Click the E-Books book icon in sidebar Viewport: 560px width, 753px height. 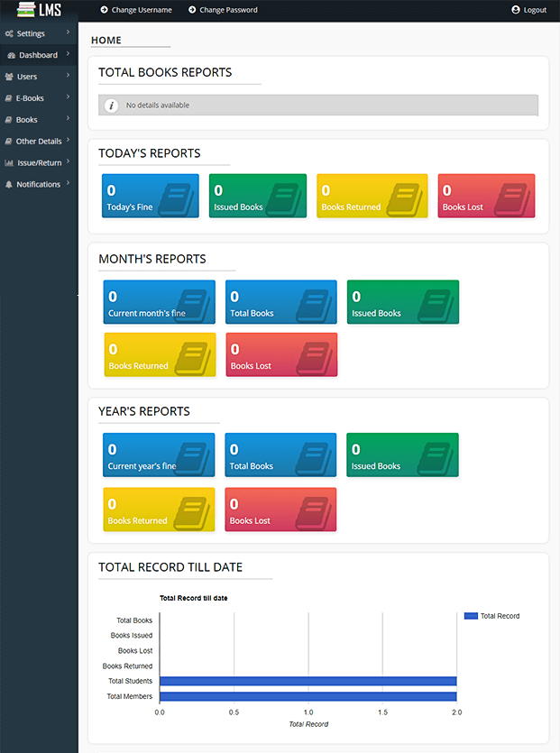8,98
